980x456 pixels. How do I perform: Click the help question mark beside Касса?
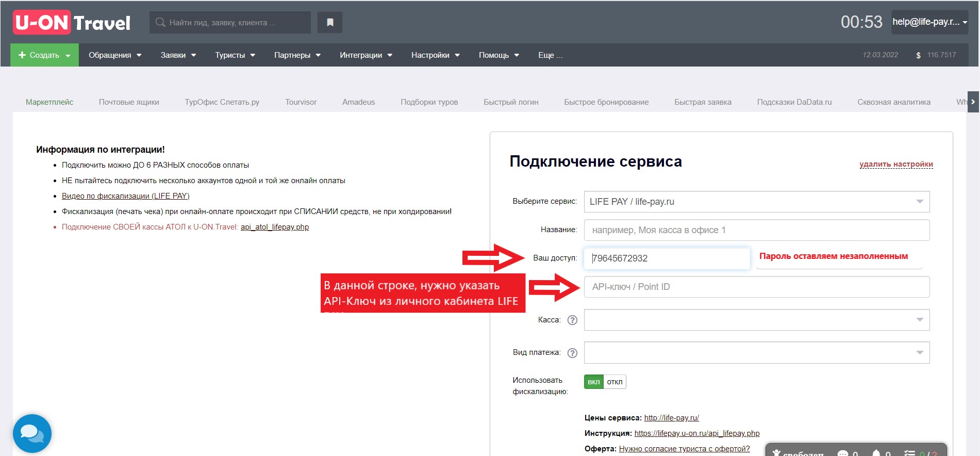(572, 320)
